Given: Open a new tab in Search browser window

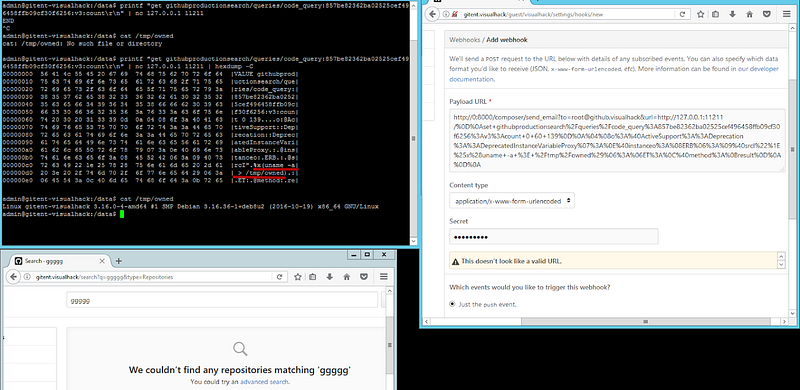Looking at the screenshot, I should (119, 261).
